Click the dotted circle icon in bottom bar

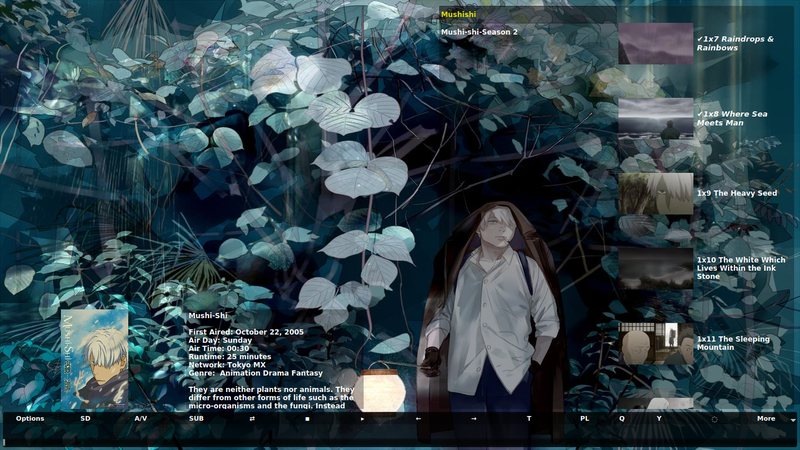click(x=714, y=419)
